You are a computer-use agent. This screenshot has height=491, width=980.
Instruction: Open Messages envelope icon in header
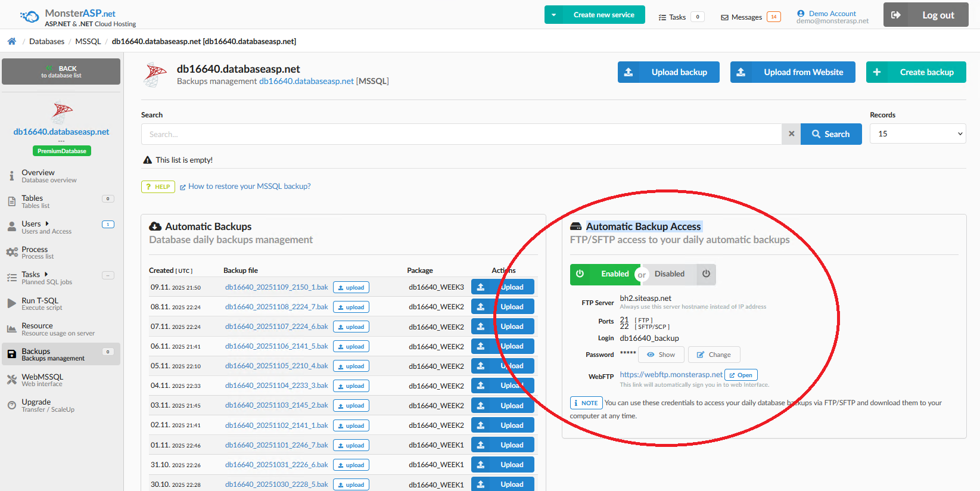click(724, 17)
